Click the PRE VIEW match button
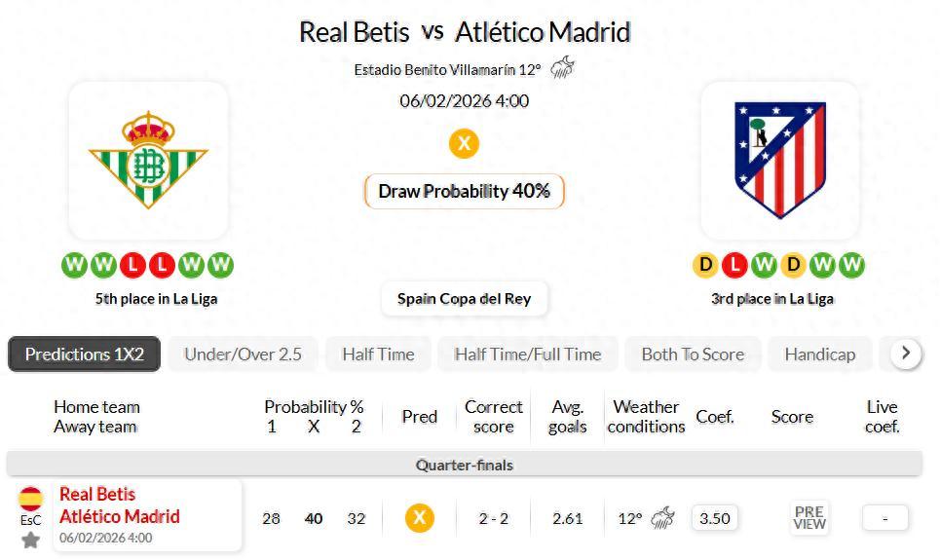Screen dimensions: 940x560 point(809,518)
